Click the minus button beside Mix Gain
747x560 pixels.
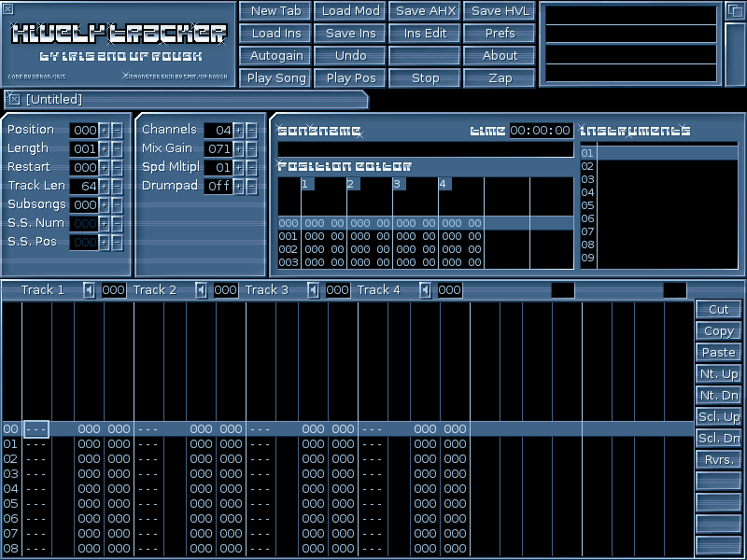(x=251, y=148)
